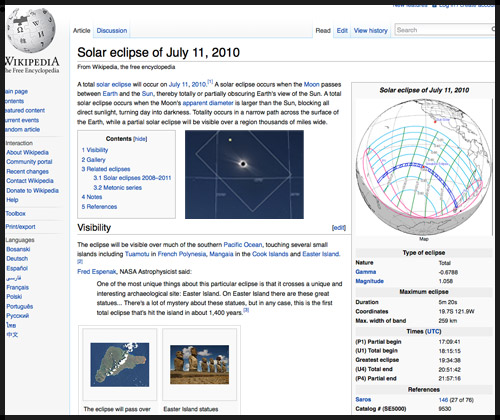This screenshot has height=420, width=500.
Task: Open Recent changes in sidebar
Action: (x=27, y=171)
